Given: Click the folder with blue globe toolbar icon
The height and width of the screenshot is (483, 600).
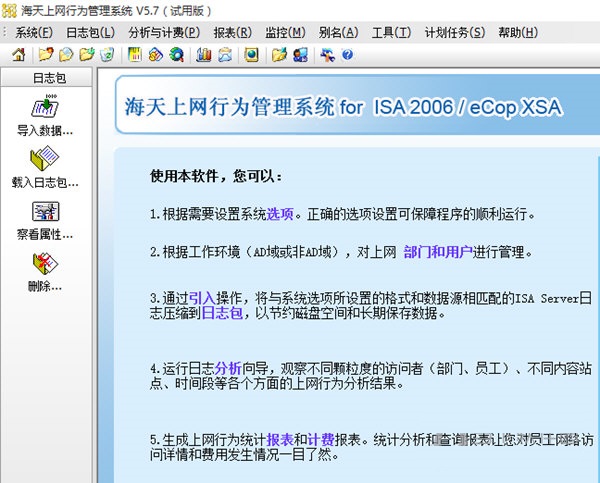Looking at the screenshot, I should click(66, 55).
